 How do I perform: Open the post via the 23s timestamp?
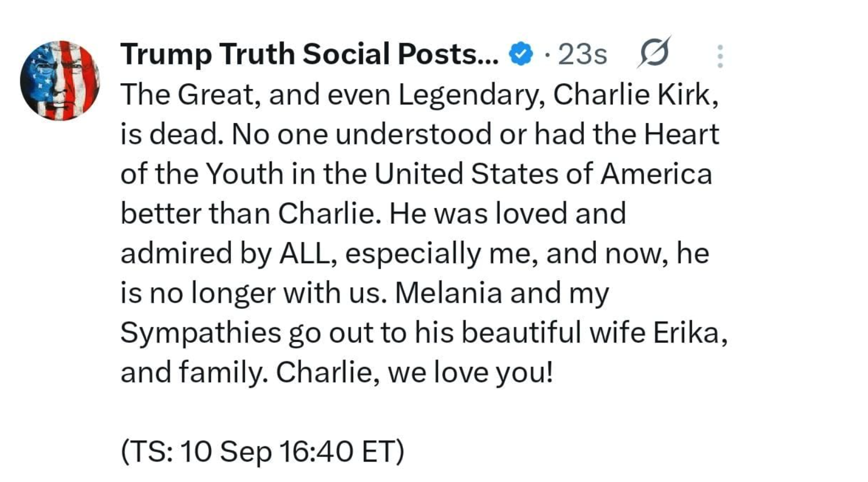[582, 54]
